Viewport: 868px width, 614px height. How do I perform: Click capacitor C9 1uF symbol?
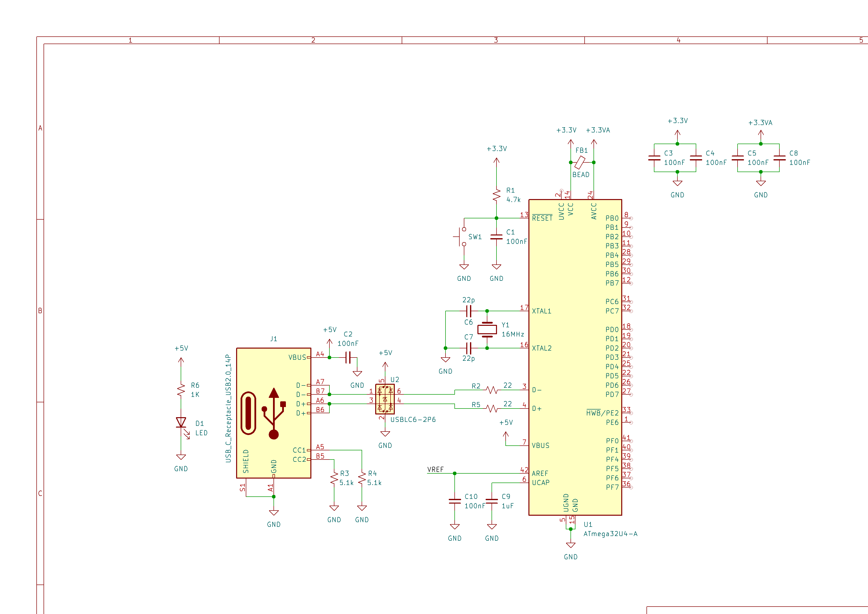492,501
